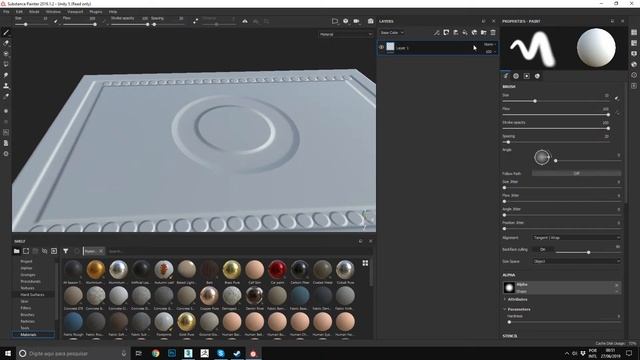Click the add mask icon in Layers
Image resolution: width=640 pixels, height=360 pixels.
click(446, 32)
